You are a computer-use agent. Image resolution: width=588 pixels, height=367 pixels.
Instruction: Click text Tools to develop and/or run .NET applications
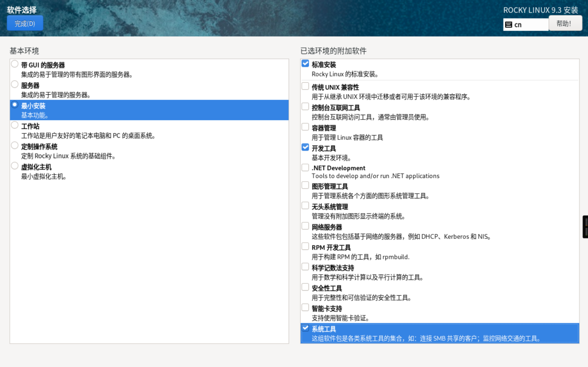click(x=375, y=176)
